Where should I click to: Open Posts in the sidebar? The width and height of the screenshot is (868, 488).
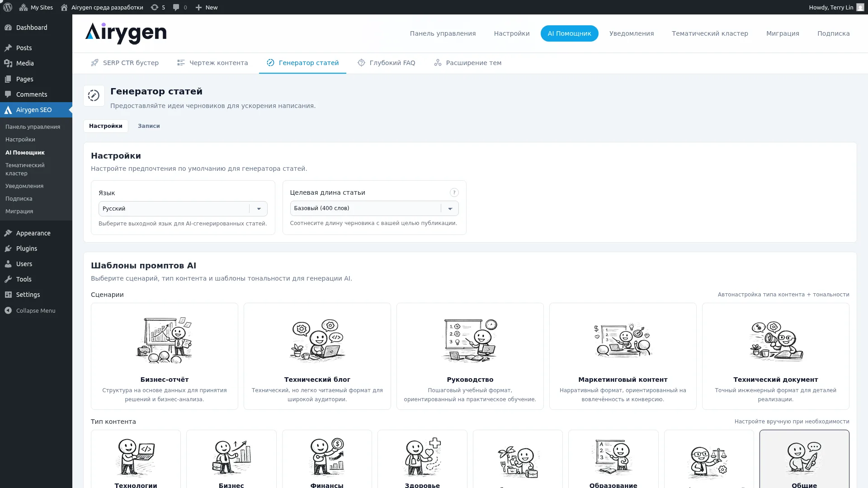pyautogui.click(x=36, y=48)
